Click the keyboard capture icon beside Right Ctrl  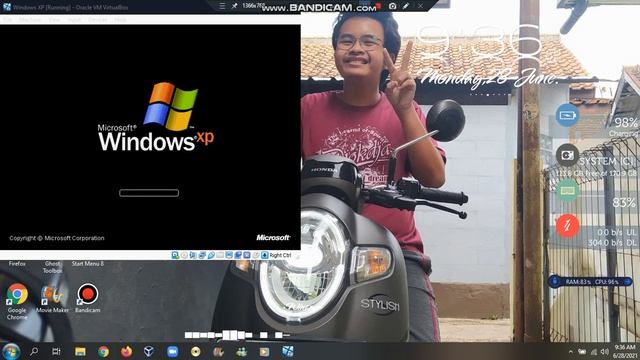click(264, 255)
